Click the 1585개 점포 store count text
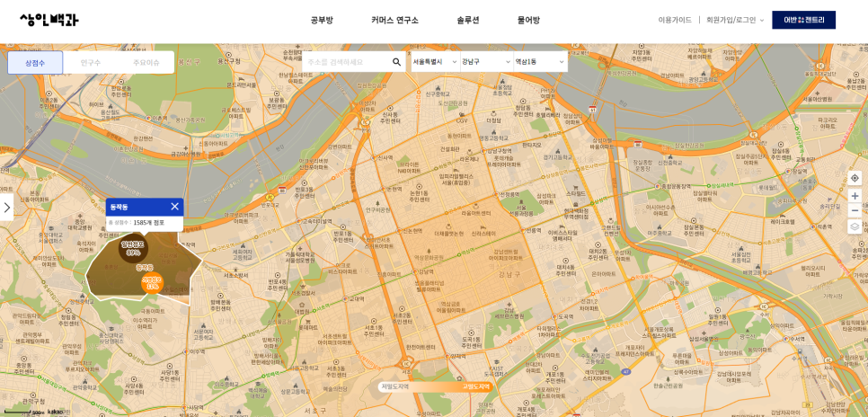The image size is (868, 417). tap(149, 223)
